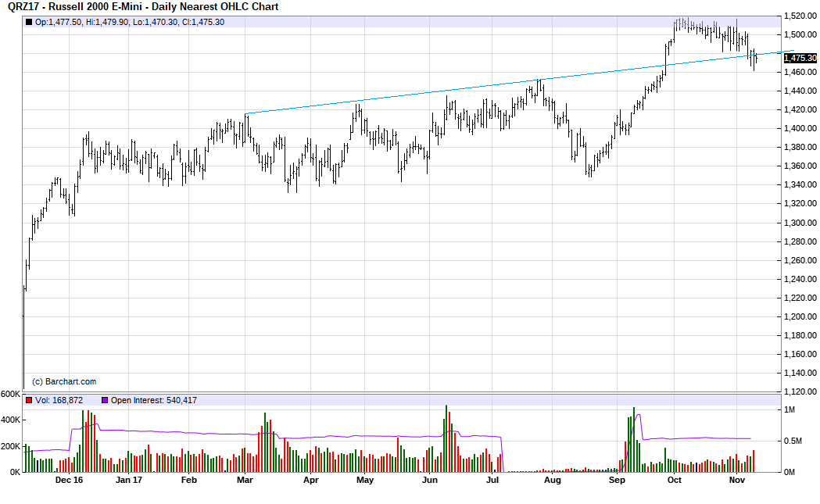Click the 1,260.00 price axis label
This screenshot has height=504, width=820.
click(x=800, y=260)
